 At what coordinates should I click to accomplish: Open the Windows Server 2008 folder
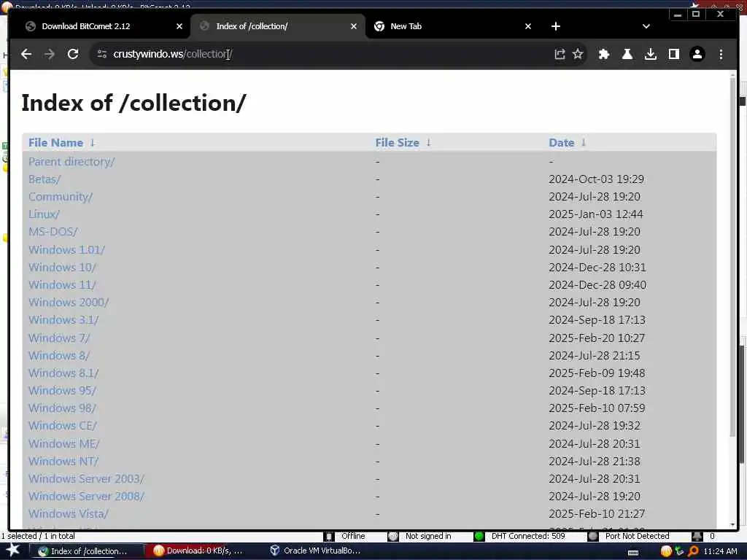pyautogui.click(x=86, y=496)
